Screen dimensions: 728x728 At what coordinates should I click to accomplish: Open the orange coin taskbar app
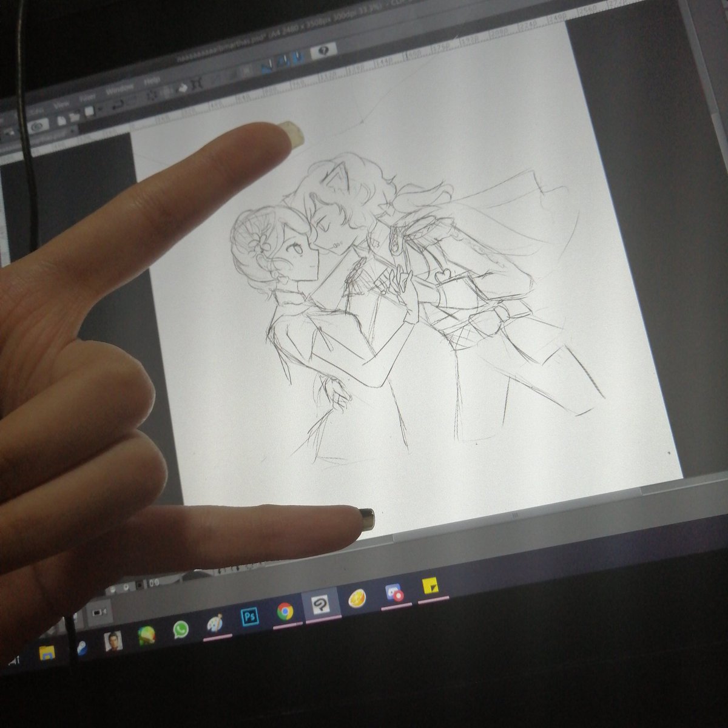click(x=357, y=599)
